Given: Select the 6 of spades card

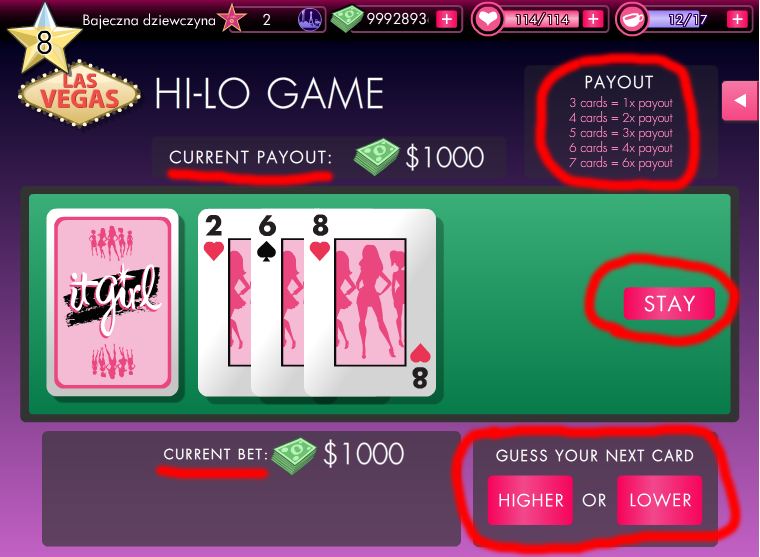Looking at the screenshot, I should click(277, 302).
